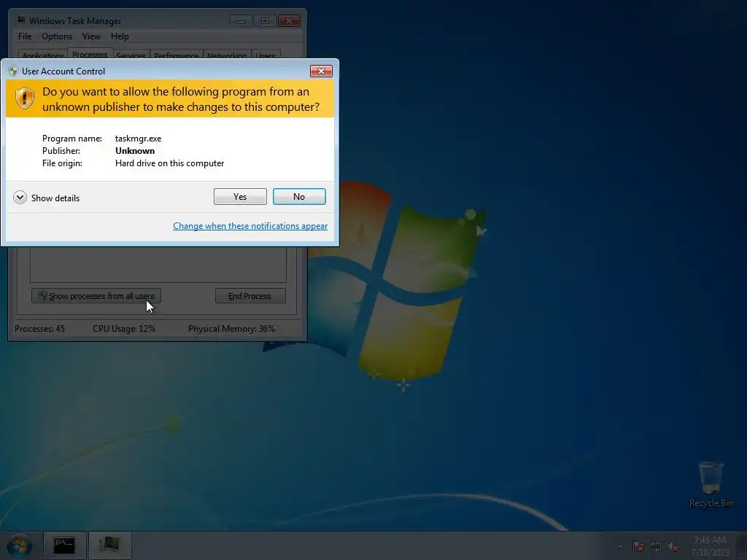
Task: Click 'Hard drive on this computer' text
Action: tap(169, 163)
